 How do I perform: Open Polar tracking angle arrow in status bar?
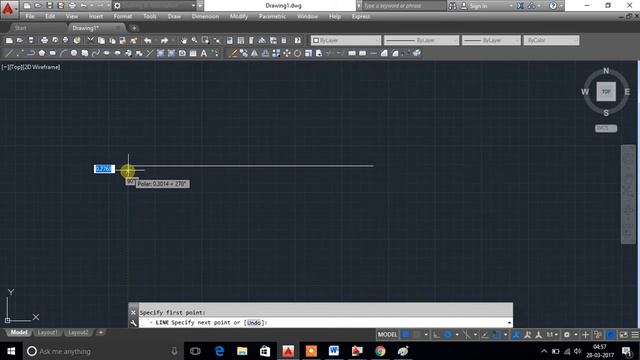(x=457, y=335)
